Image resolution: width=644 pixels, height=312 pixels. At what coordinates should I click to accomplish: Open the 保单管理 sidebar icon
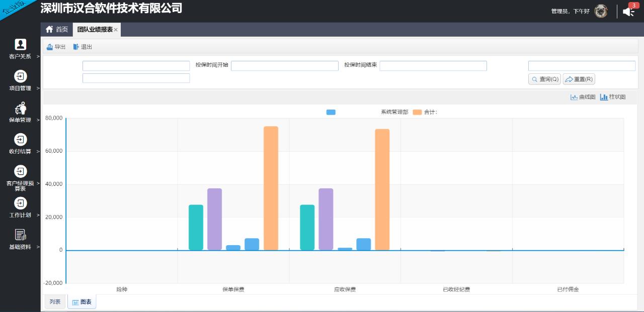click(x=20, y=108)
